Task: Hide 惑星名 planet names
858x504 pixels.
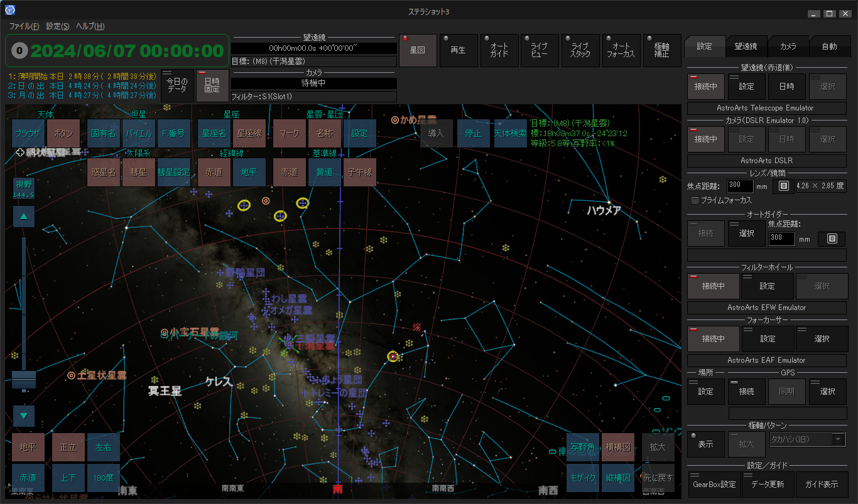Action: coord(104,172)
